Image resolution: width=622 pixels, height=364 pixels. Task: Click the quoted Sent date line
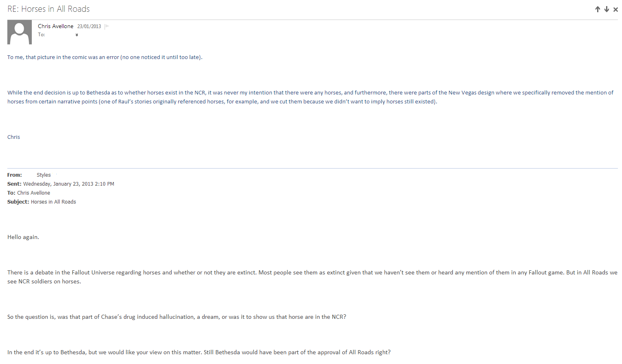(x=61, y=184)
